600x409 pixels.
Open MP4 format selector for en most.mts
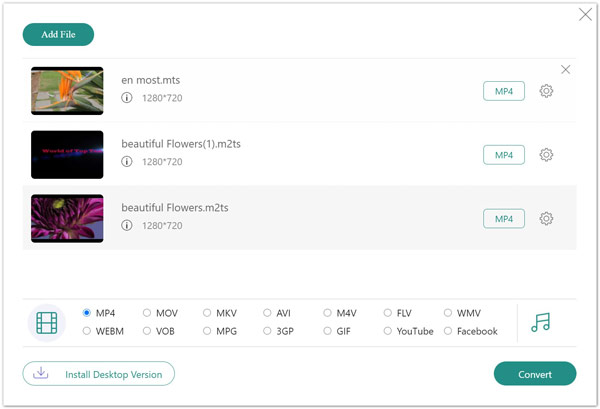click(503, 91)
